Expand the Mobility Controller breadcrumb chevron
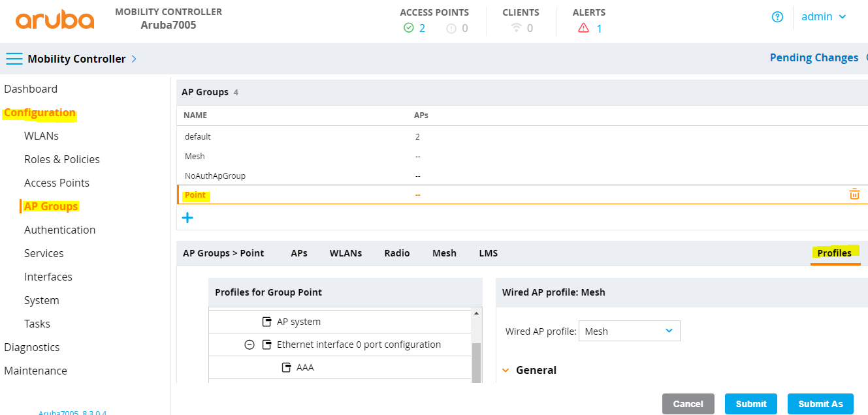The height and width of the screenshot is (415, 868). click(x=134, y=59)
